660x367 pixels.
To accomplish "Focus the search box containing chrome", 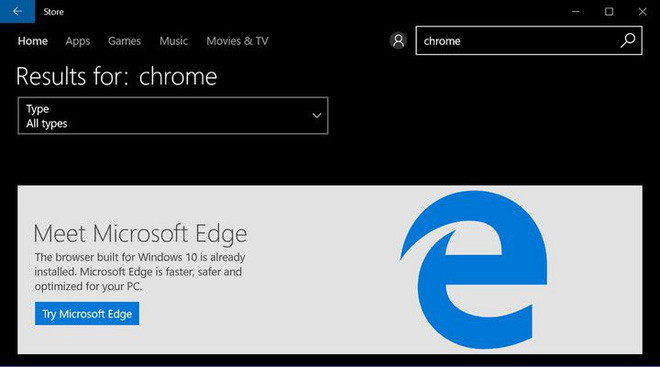I will click(x=529, y=40).
